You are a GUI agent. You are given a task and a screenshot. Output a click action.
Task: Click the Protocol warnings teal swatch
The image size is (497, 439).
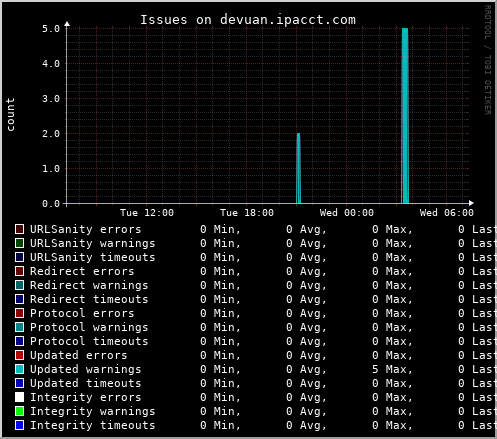click(20, 327)
